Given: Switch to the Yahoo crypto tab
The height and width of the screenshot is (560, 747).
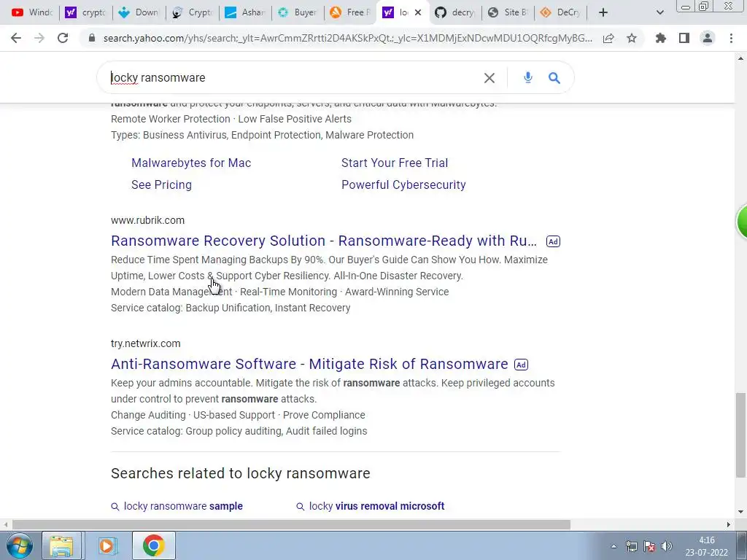Looking at the screenshot, I should 86,12.
